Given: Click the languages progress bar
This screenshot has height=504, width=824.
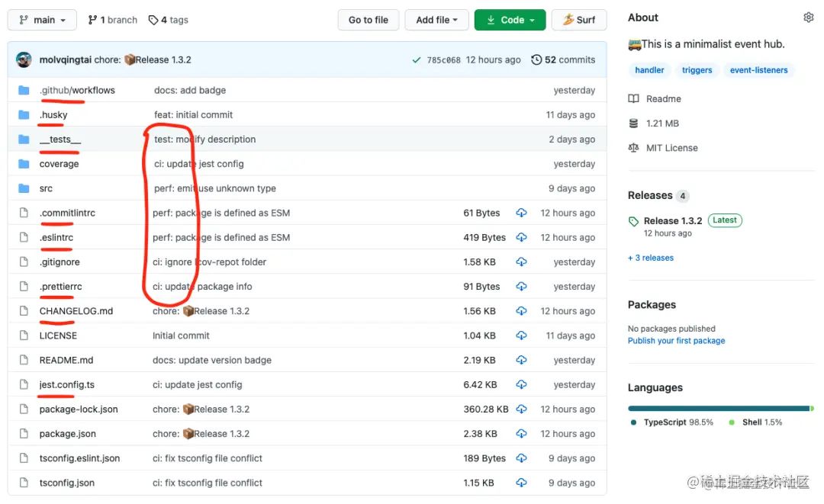Looking at the screenshot, I should tap(720, 409).
